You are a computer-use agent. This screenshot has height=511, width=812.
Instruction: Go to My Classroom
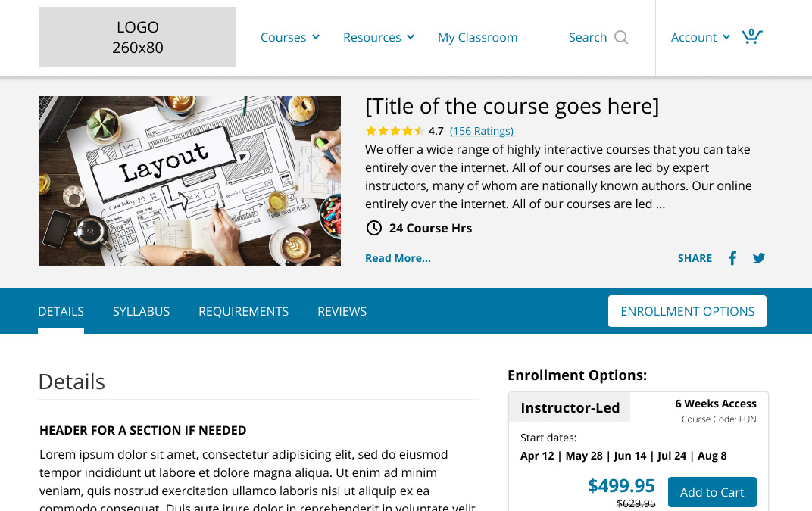477,37
